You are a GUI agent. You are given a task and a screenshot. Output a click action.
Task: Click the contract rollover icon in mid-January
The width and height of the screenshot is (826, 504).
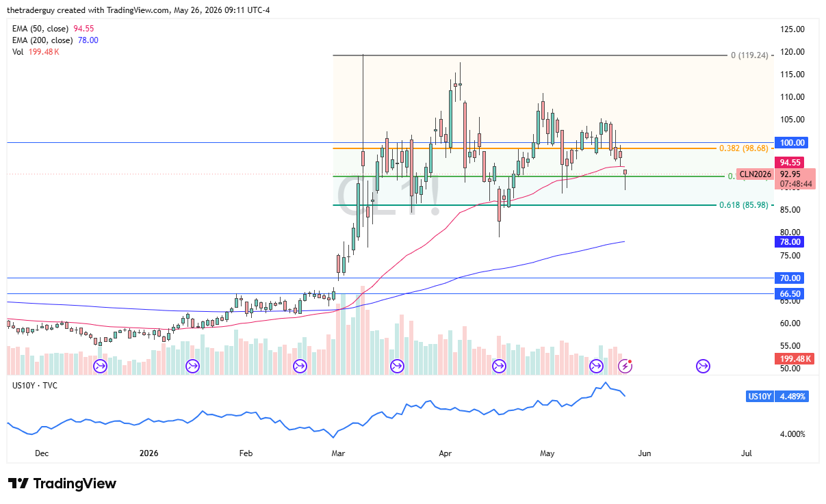192,367
